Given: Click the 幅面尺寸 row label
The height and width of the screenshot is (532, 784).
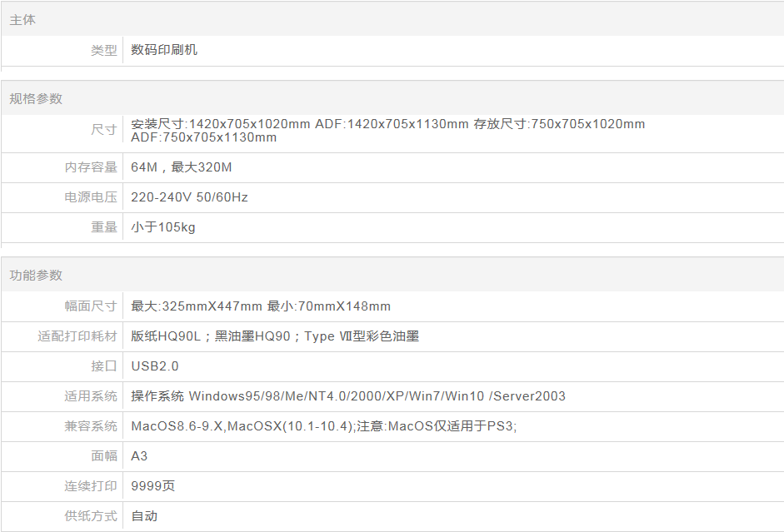Looking at the screenshot, I should [91, 306].
